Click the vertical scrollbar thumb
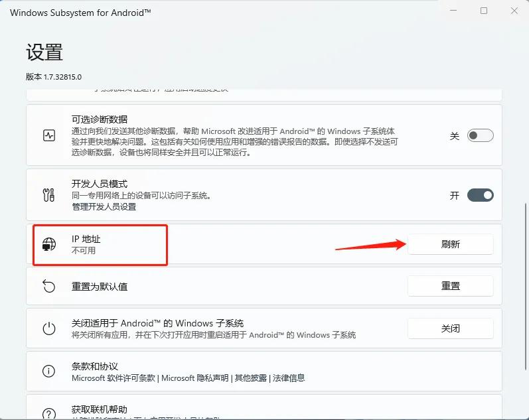Screen dimensions: 529x420 point(525,286)
